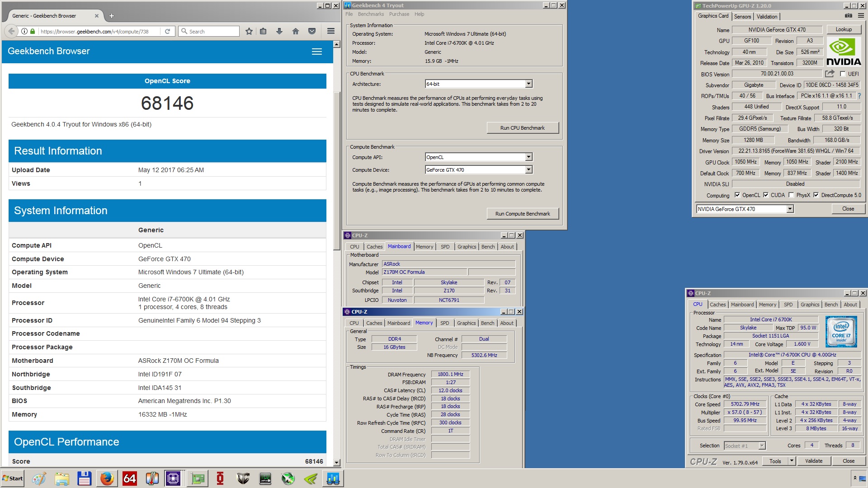
Task: Open the SPD tab in the Mainboard CPU-Z window
Action: tap(445, 247)
